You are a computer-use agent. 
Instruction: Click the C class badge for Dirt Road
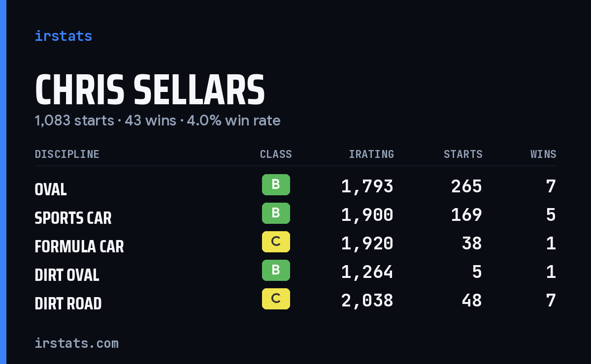[x=276, y=299]
